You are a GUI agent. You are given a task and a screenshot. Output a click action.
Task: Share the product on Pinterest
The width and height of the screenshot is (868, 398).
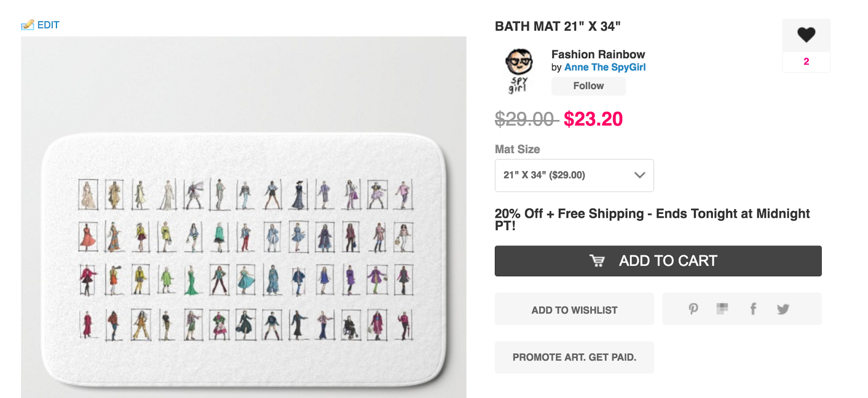tap(693, 309)
